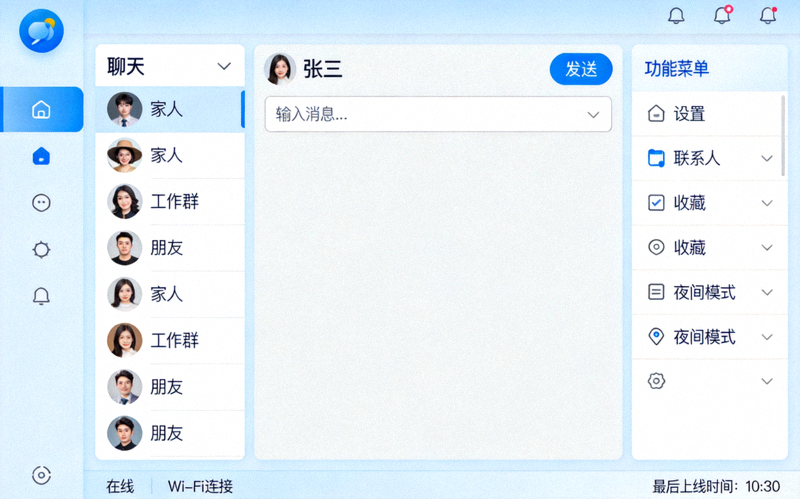Expand chevron of 夜间模式 with list icon
The image size is (800, 499).
coord(767,292)
